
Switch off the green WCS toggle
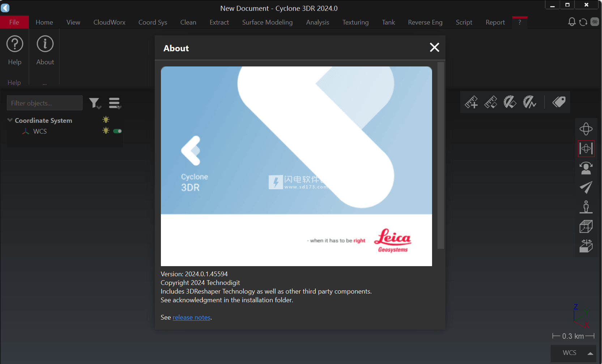(118, 131)
